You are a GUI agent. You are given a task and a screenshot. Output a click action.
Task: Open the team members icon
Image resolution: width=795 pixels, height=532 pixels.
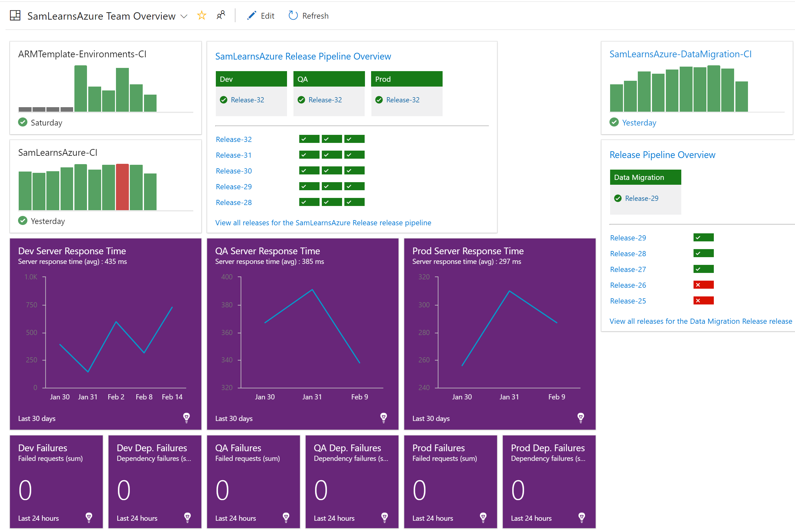coord(221,15)
